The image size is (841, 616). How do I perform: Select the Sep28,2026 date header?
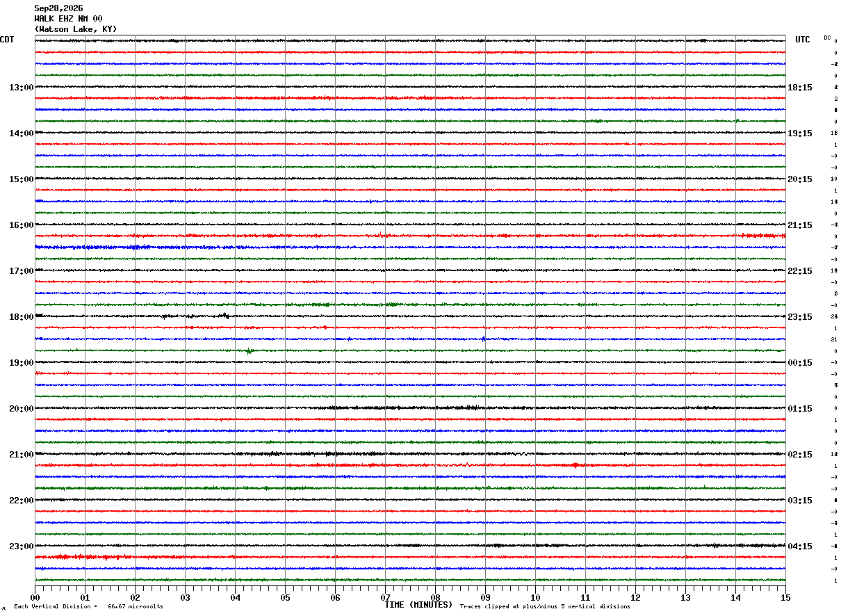click(x=58, y=8)
